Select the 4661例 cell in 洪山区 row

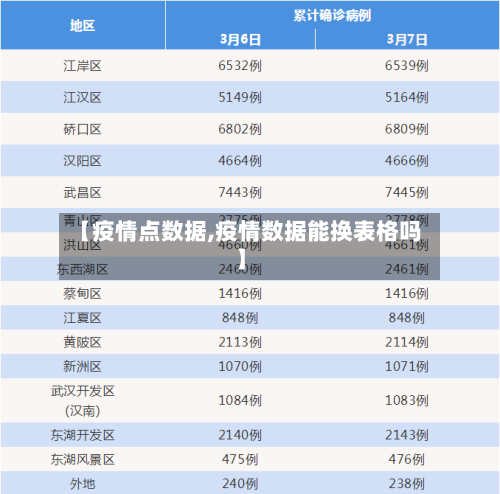coord(407,245)
